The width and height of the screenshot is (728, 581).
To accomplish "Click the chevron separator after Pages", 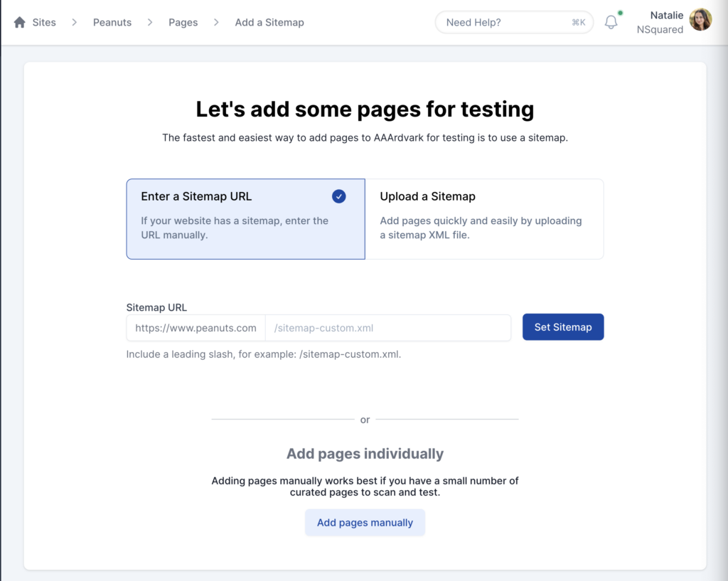I will tap(216, 22).
